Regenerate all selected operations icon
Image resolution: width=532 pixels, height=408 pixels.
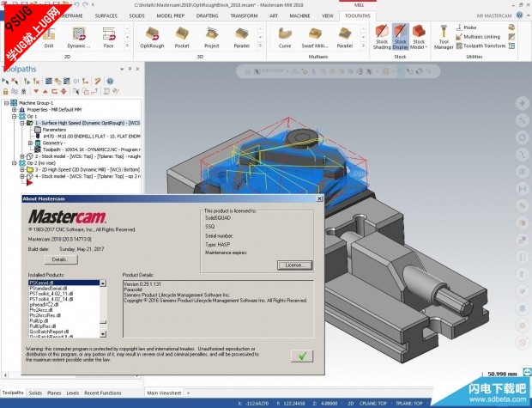point(27,82)
